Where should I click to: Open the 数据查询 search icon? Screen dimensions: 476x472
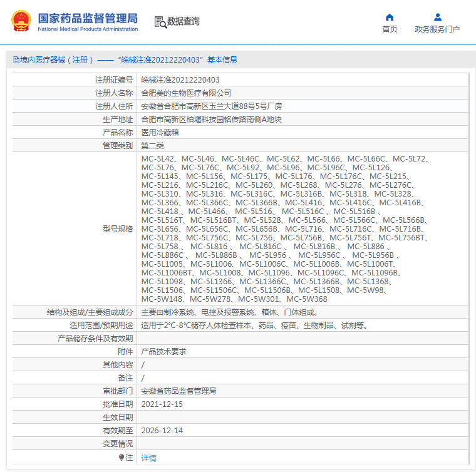click(160, 22)
